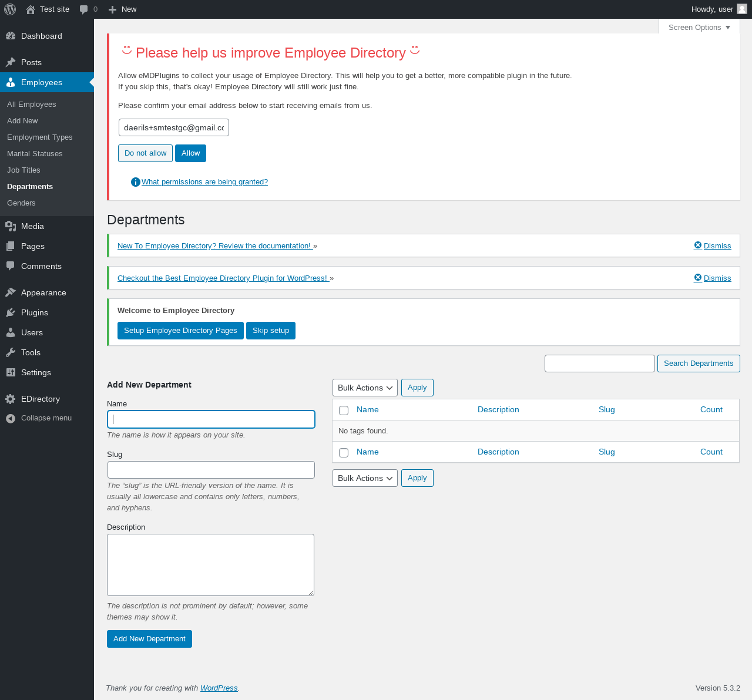Sort by Slug in table header
This screenshot has width=752, height=700.
click(607, 410)
